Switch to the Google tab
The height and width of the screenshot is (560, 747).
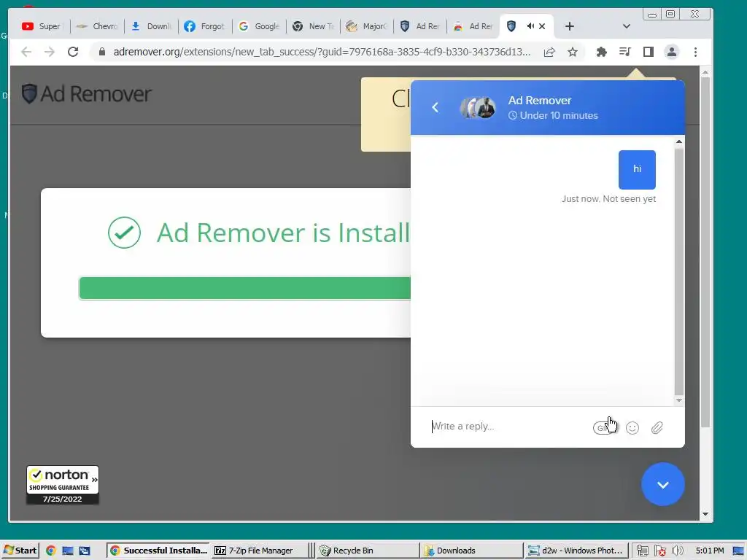259,26
